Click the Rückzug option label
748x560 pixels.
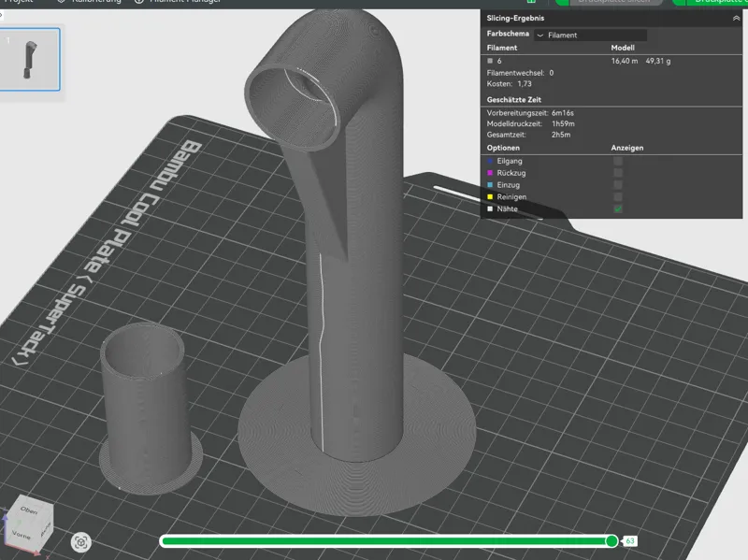[x=511, y=173]
